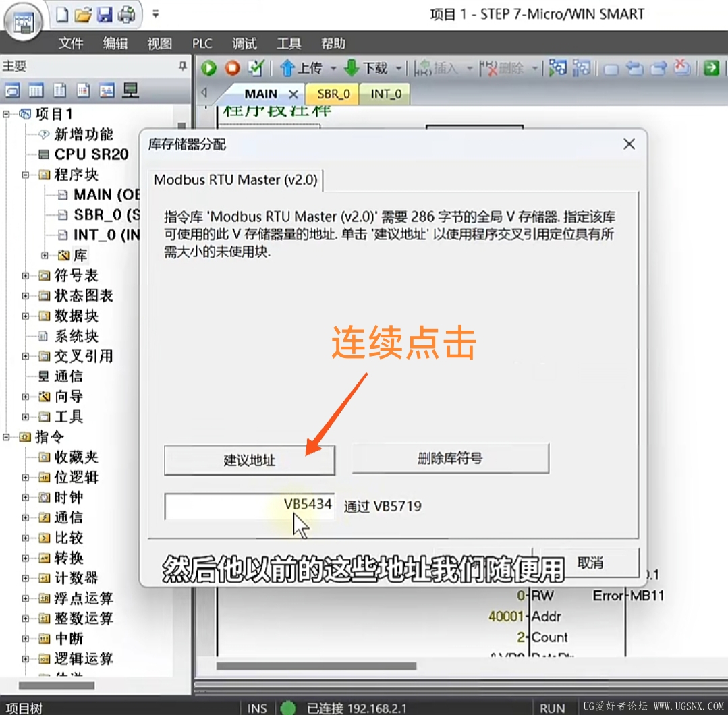Close the MAIN tab with X
The height and width of the screenshot is (715, 728).
click(293, 94)
